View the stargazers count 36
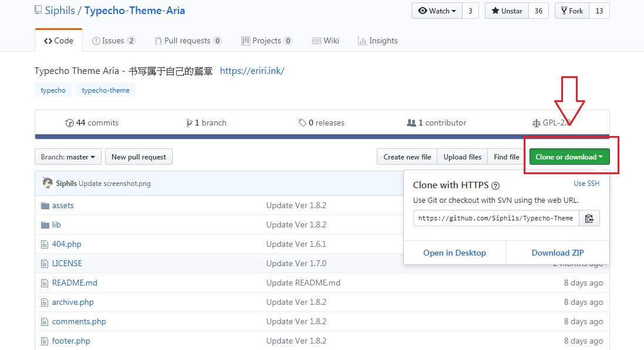Screen dimensions: 644x350 coord(538,11)
